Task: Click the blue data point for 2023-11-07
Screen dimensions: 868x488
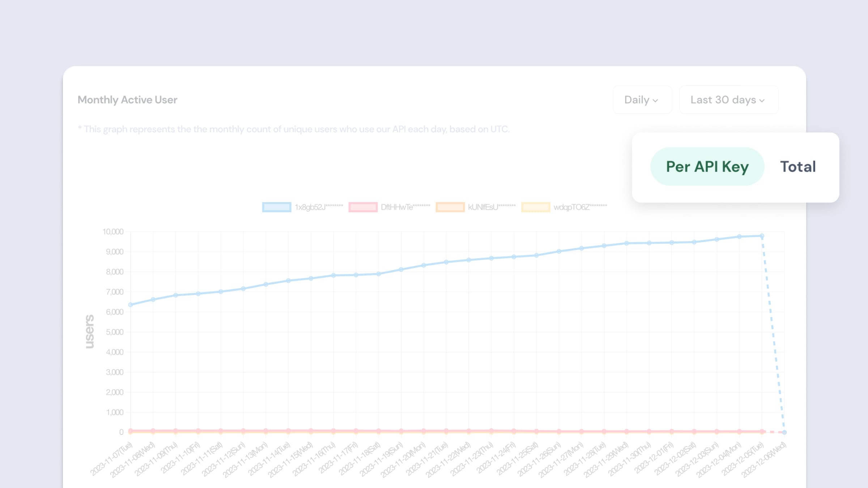Action: click(x=131, y=305)
